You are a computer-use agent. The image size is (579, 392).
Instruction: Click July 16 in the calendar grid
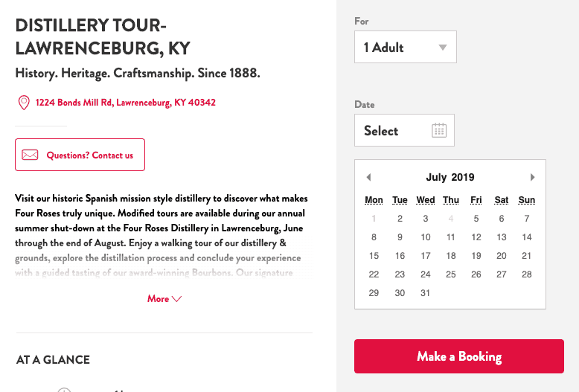400,256
